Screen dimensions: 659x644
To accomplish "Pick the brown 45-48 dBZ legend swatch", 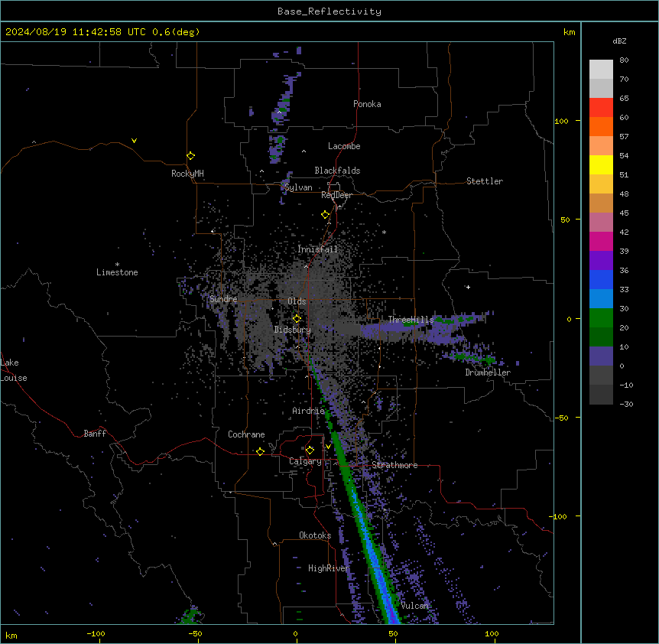I will pyautogui.click(x=601, y=203).
